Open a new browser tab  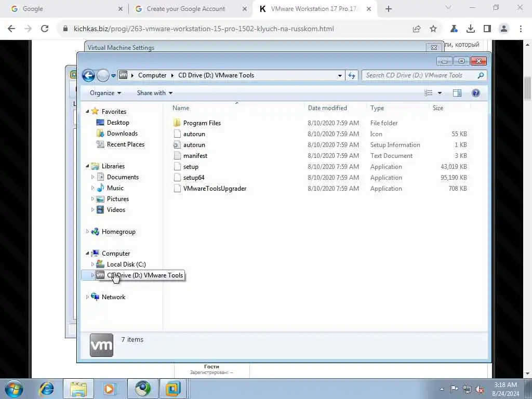pos(389,9)
